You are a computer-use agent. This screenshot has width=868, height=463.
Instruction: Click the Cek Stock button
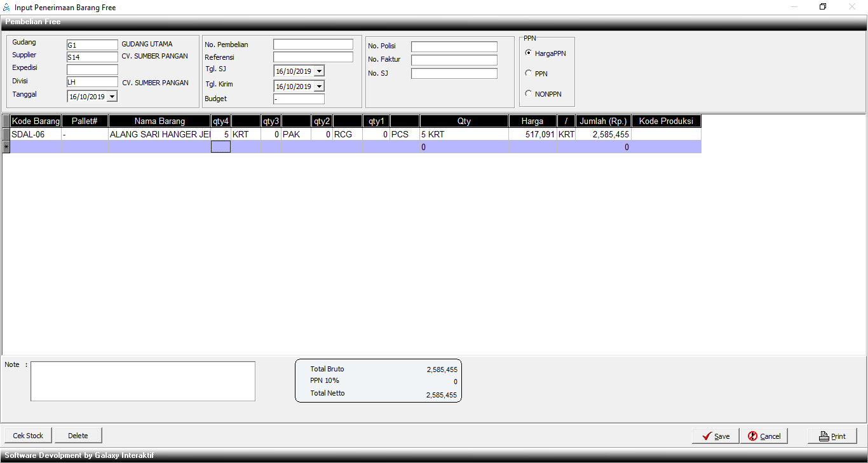[x=28, y=436]
